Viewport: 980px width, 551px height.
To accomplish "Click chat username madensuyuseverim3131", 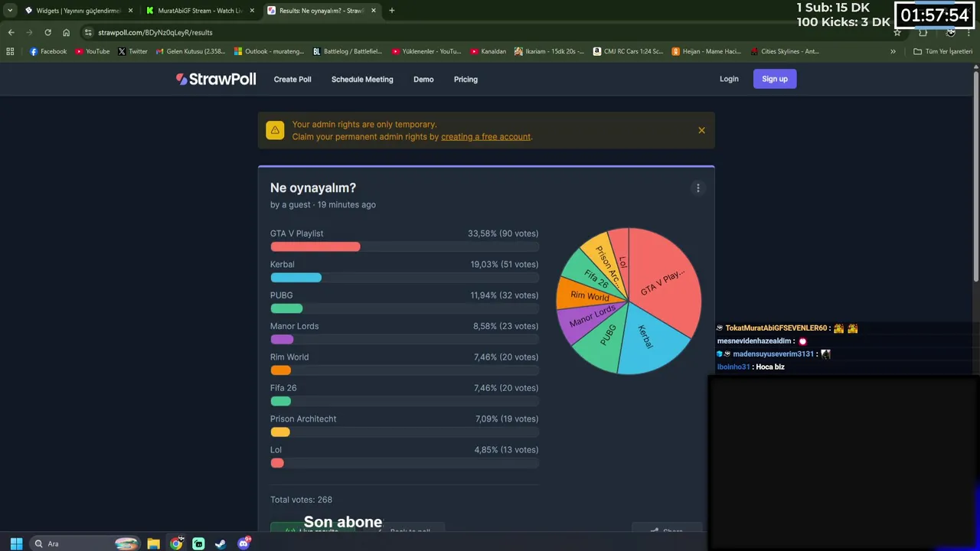I will (773, 354).
